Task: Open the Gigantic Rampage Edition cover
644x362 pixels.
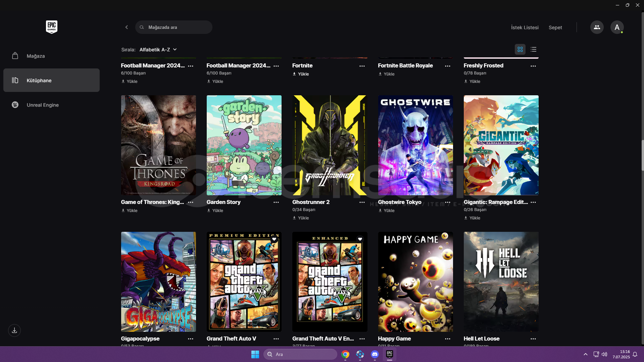Action: (x=501, y=145)
